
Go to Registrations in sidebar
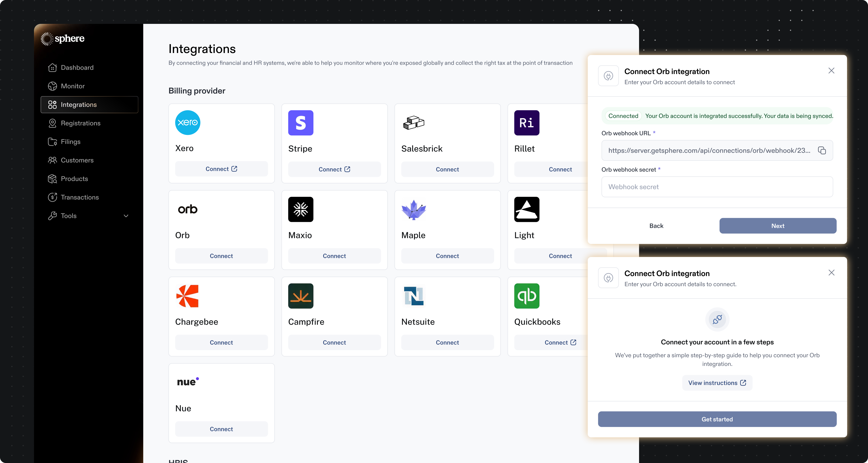[80, 123]
